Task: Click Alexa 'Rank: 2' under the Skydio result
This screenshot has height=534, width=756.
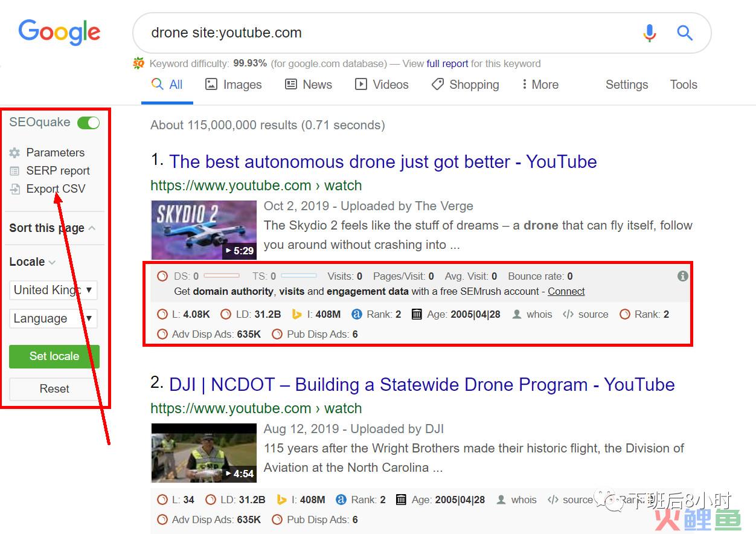Action: (376, 314)
